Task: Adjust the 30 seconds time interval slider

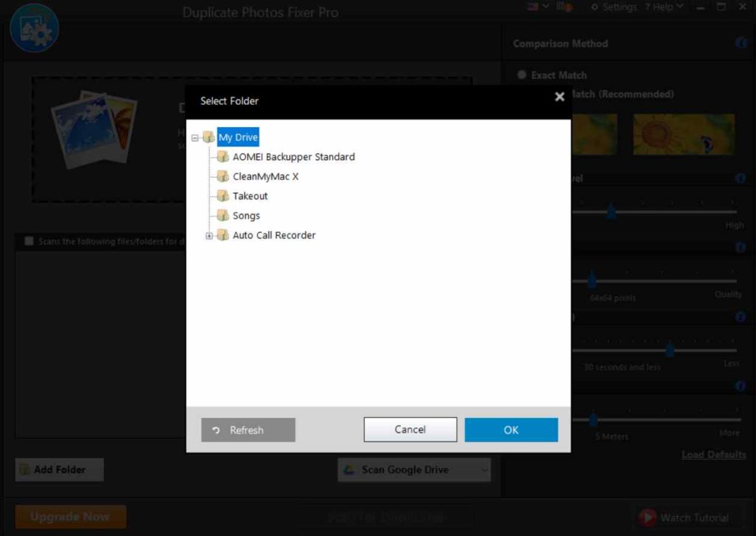Action: pos(670,349)
